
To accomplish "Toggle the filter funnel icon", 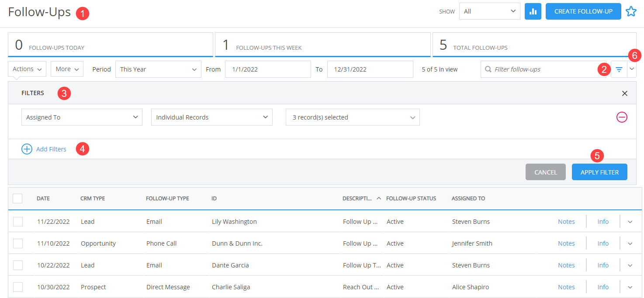I will [619, 69].
